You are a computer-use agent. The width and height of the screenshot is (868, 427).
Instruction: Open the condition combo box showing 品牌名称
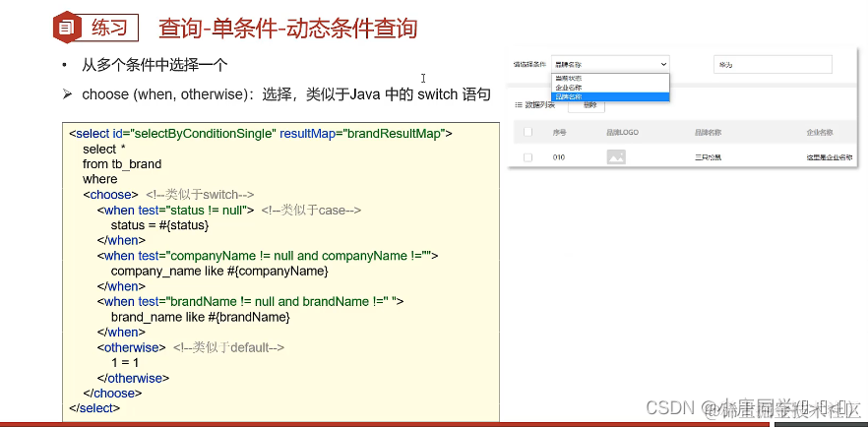tap(610, 64)
